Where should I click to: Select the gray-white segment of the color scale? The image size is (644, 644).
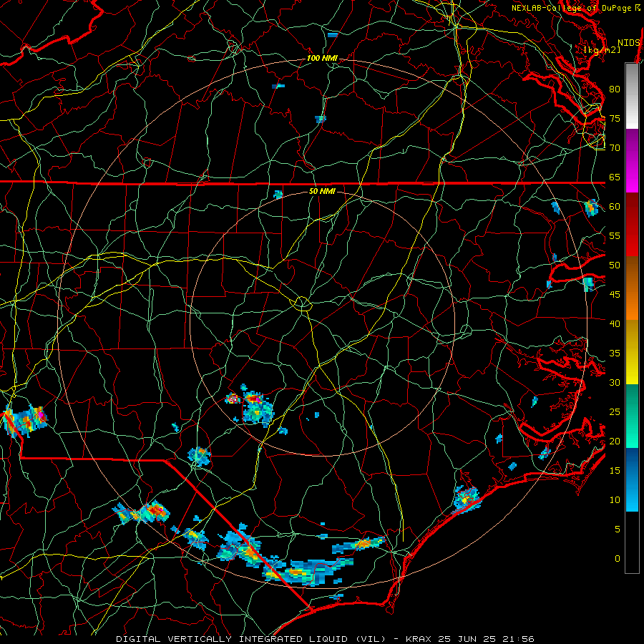(x=632, y=96)
